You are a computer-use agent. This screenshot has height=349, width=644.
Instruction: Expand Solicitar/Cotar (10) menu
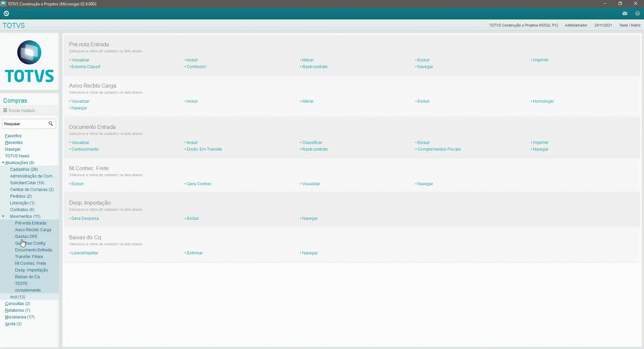27,183
